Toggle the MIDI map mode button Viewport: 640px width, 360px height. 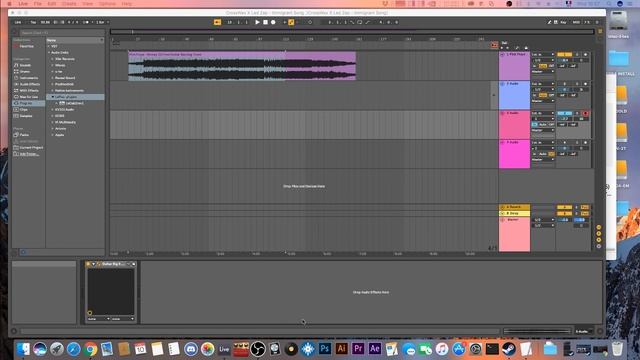[576, 22]
